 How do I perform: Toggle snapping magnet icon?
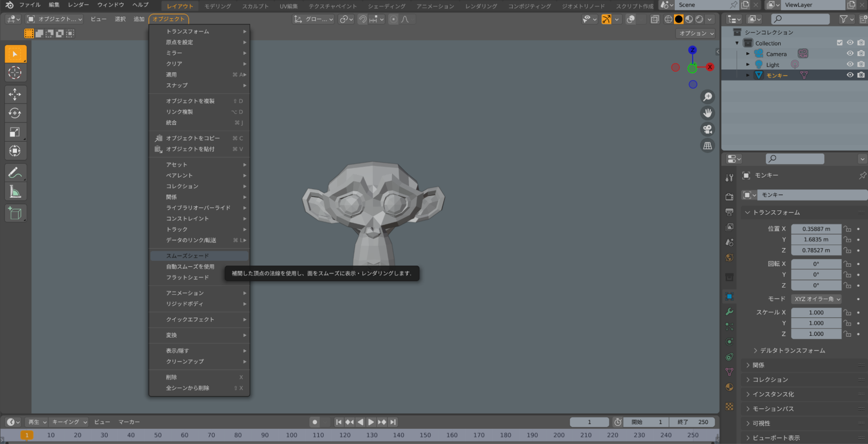[x=362, y=19]
